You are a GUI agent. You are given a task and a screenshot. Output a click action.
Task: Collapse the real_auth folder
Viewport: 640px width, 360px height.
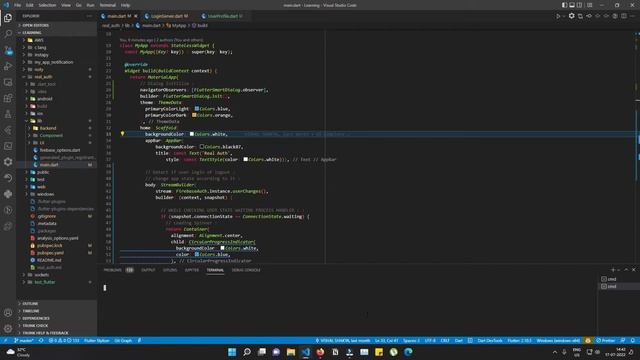[56, 77]
